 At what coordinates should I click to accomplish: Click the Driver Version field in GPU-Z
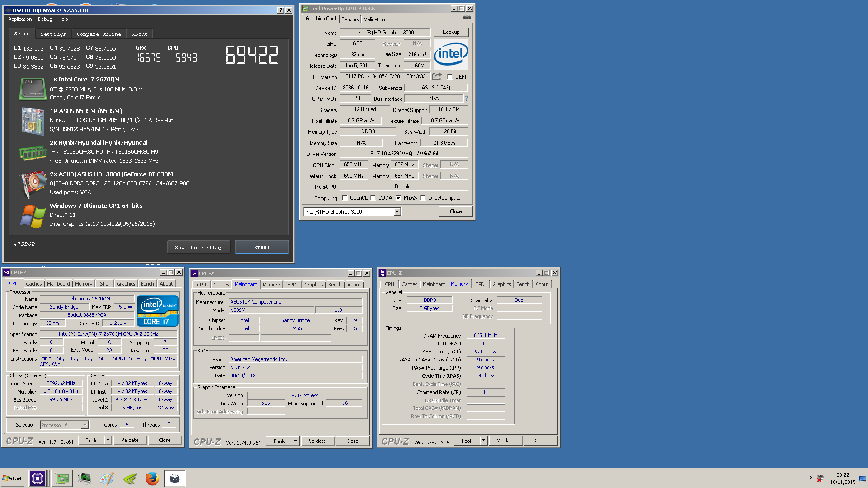pos(404,154)
